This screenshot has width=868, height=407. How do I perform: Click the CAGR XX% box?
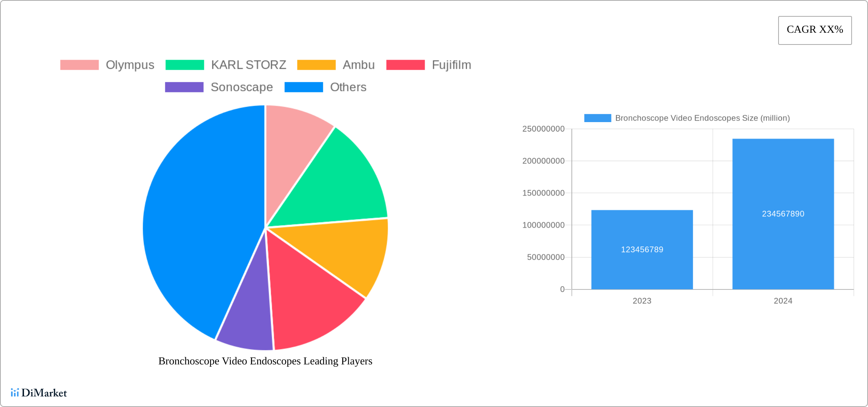[x=814, y=30]
